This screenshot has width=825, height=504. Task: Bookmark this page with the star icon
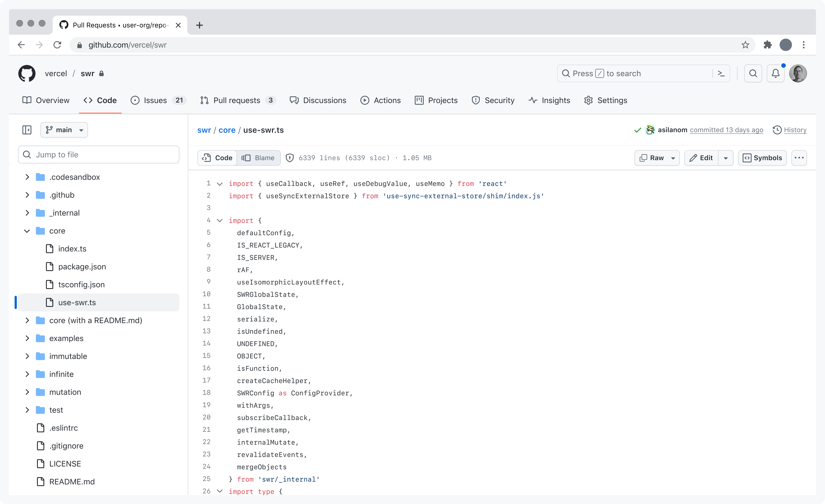[745, 45]
